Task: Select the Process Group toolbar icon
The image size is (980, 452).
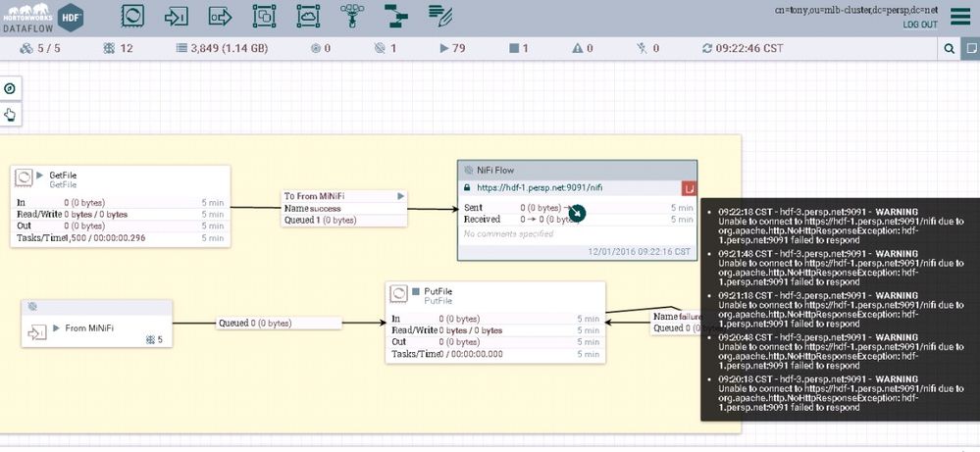Action: 264,17
